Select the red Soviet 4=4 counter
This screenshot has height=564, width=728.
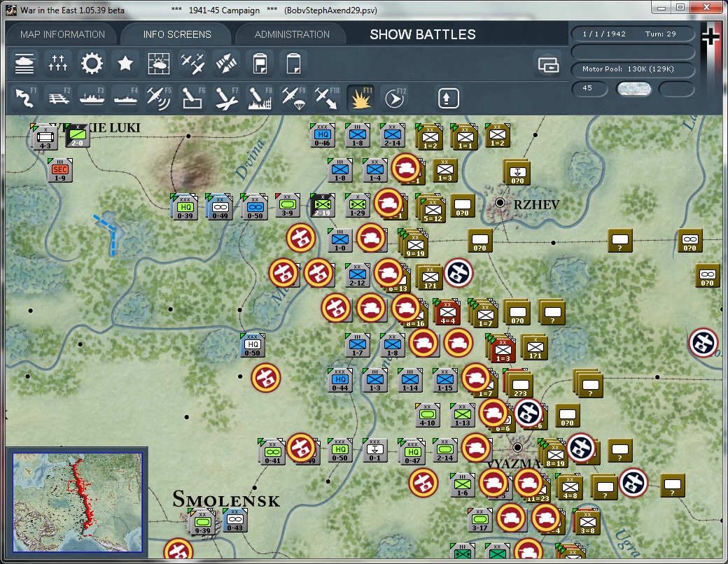pos(447,312)
